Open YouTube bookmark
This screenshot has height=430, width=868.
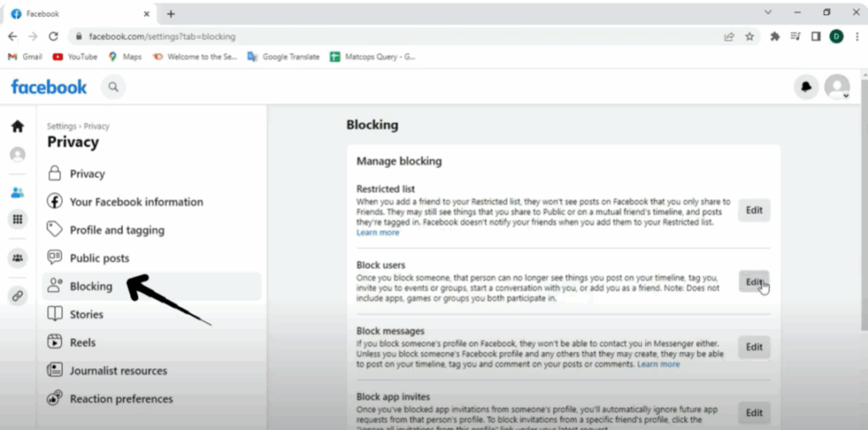click(x=75, y=57)
